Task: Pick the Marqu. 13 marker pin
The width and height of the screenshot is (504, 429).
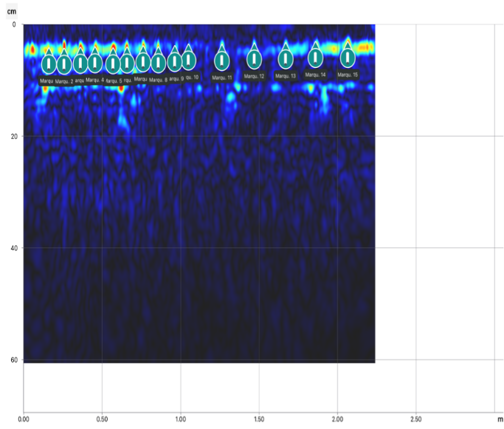Action: tap(286, 59)
